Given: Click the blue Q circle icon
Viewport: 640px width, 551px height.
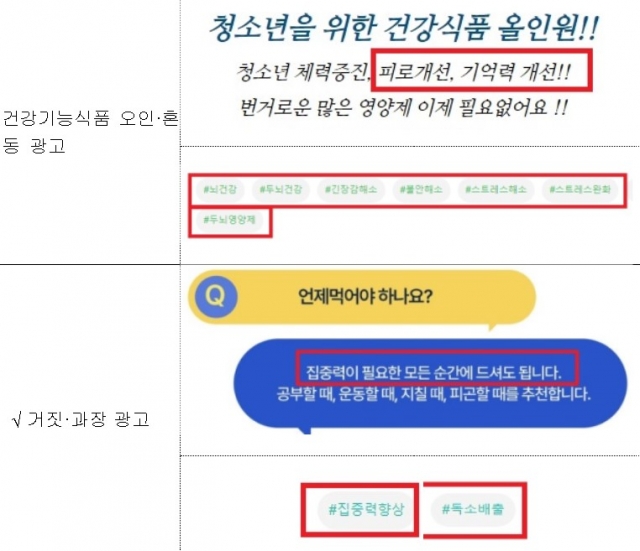Looking at the screenshot, I should click(216, 296).
